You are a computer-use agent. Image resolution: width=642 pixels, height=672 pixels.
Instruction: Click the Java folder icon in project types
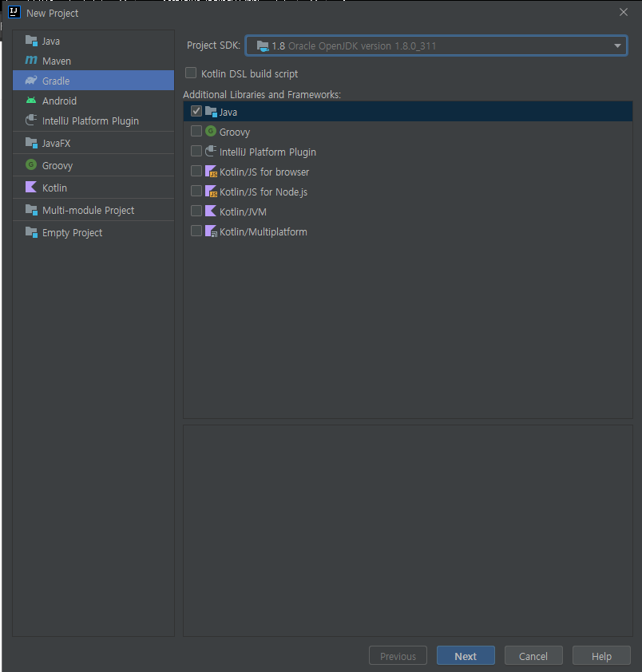click(31, 41)
